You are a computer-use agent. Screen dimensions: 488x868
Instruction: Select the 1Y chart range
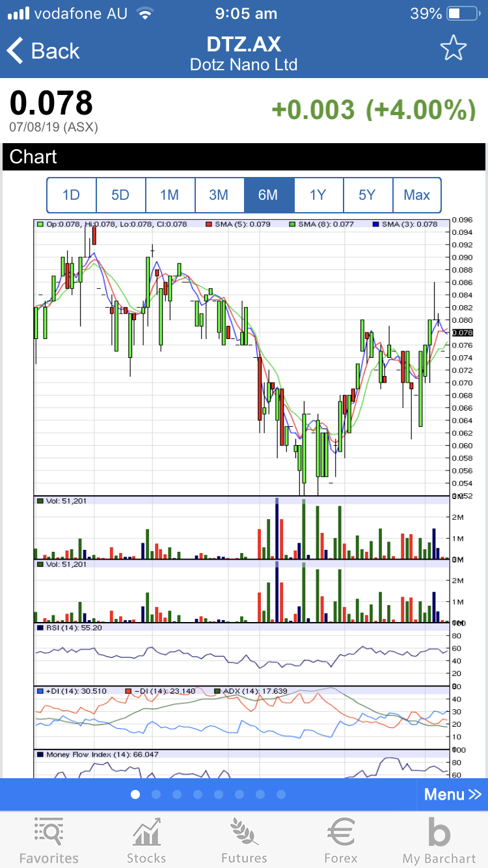tap(318, 195)
